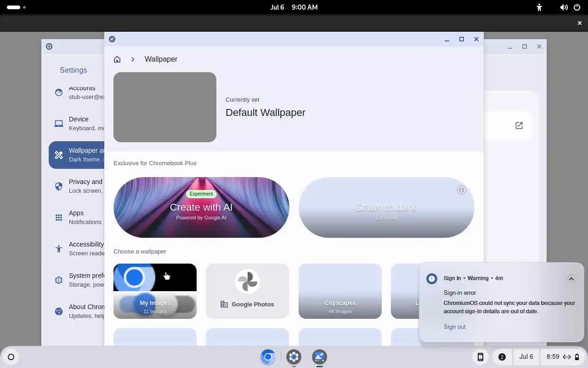The height and width of the screenshot is (368, 588).
Task: Open the launcher button on the shelf
Action: click(11, 357)
